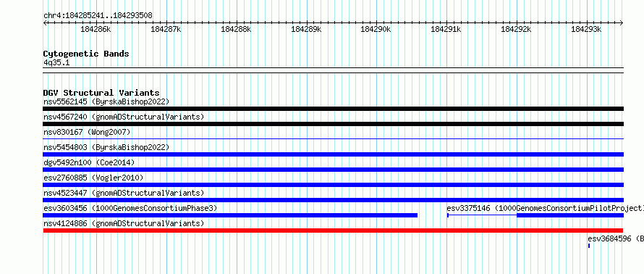The height and width of the screenshot is (274, 644).
Task: Open the esv3375146 Pilot Project label
Action: pyautogui.click(x=545, y=208)
